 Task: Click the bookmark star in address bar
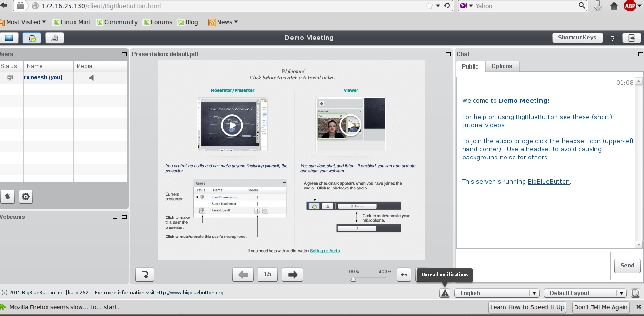coord(430,6)
